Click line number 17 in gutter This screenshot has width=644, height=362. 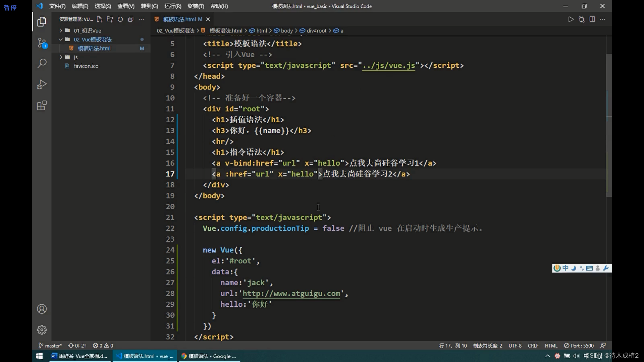[170, 174]
